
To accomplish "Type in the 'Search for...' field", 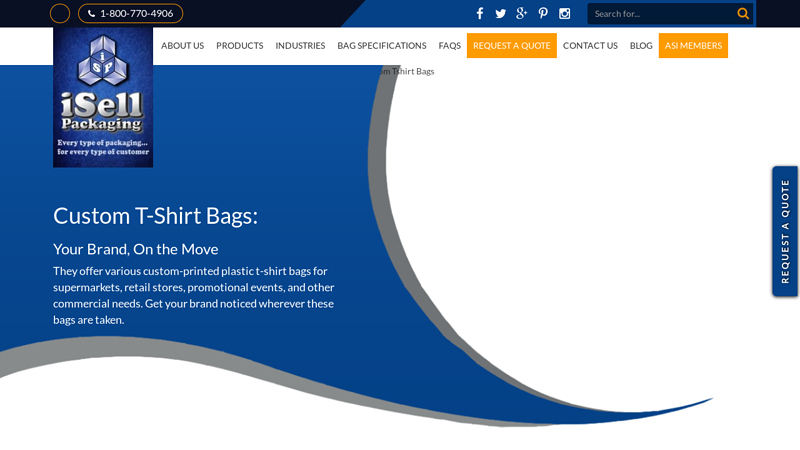I will 660,13.
